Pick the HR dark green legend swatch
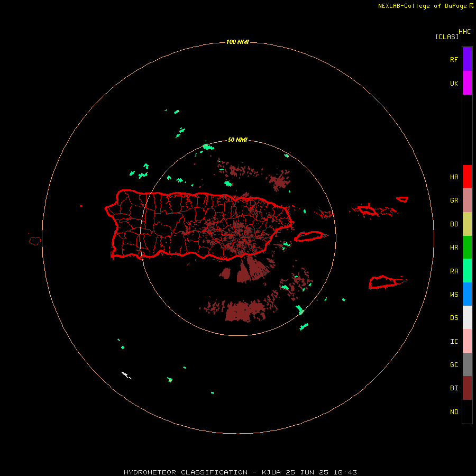Viewport: 476px width, 476px height. [x=467, y=248]
